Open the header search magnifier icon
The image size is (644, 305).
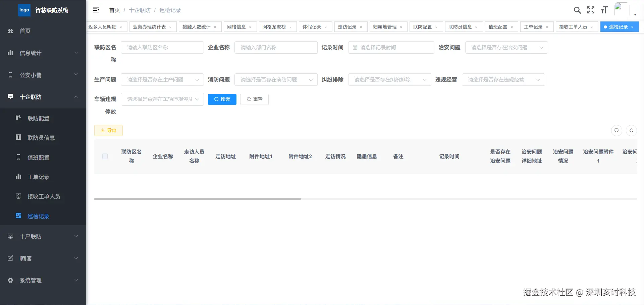coord(577,10)
